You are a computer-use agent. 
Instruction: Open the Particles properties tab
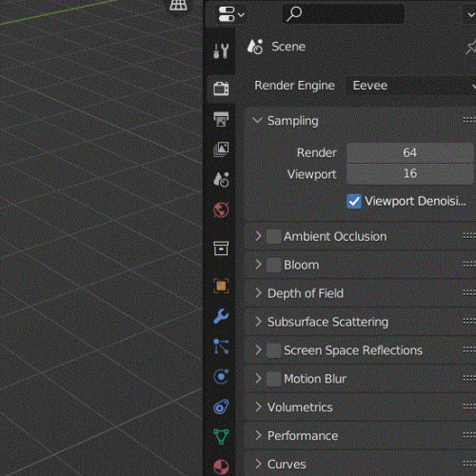(x=221, y=347)
